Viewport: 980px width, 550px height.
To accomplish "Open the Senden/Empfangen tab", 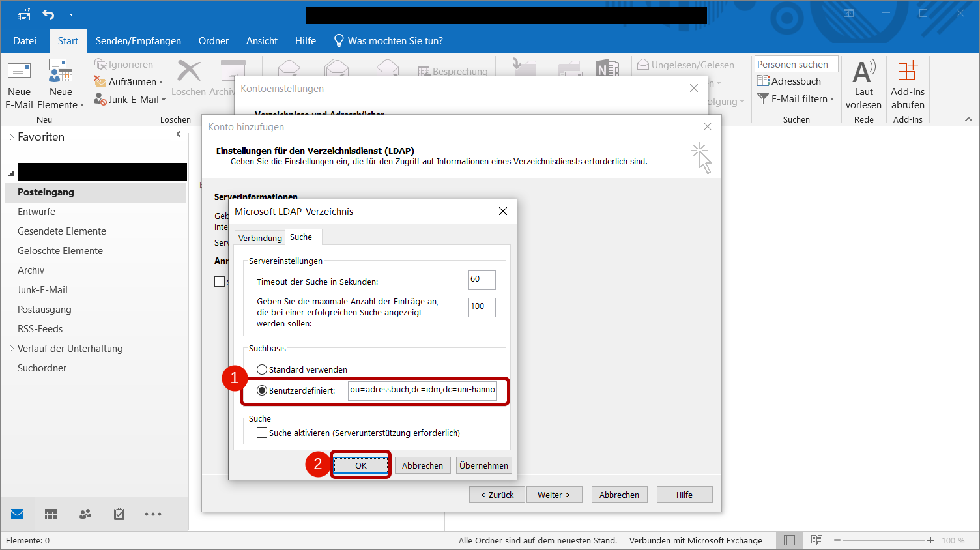I will click(x=138, y=41).
